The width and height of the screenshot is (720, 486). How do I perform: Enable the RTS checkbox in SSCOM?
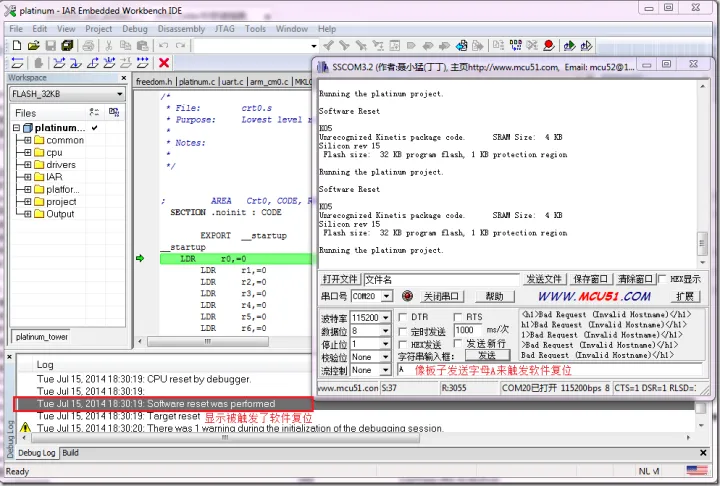point(457,317)
